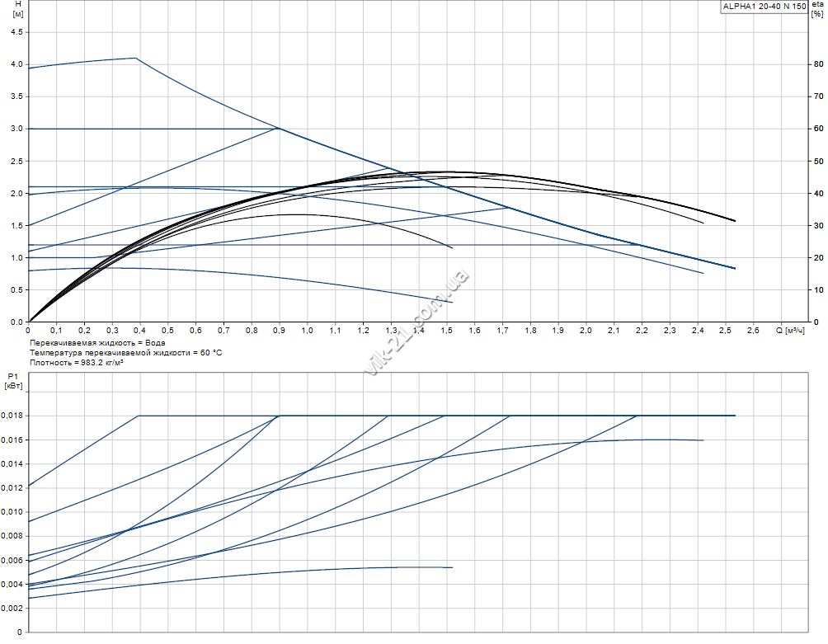Click the H [м] axis title

click(x=18, y=9)
